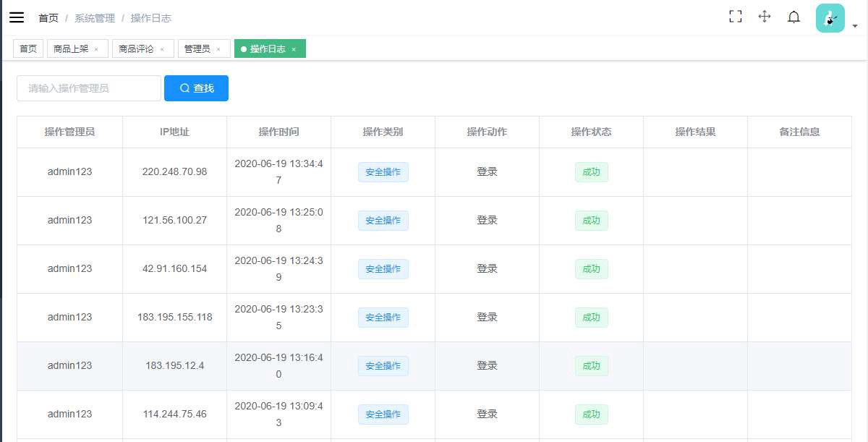Close the 管理员 tab
Image resolution: width=868 pixels, height=442 pixels.
click(x=218, y=49)
